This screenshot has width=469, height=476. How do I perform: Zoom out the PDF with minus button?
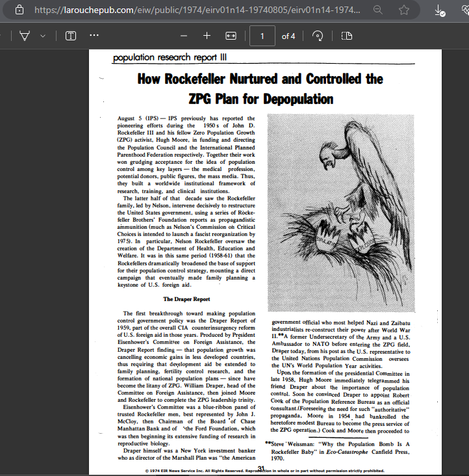pos(183,36)
